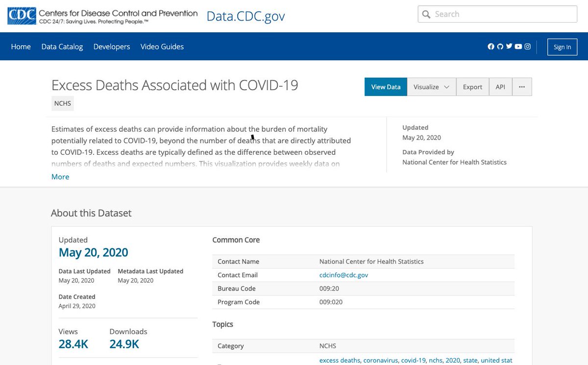This screenshot has height=365, width=588.
Task: Click the Topics section heading
Action: [x=223, y=324]
